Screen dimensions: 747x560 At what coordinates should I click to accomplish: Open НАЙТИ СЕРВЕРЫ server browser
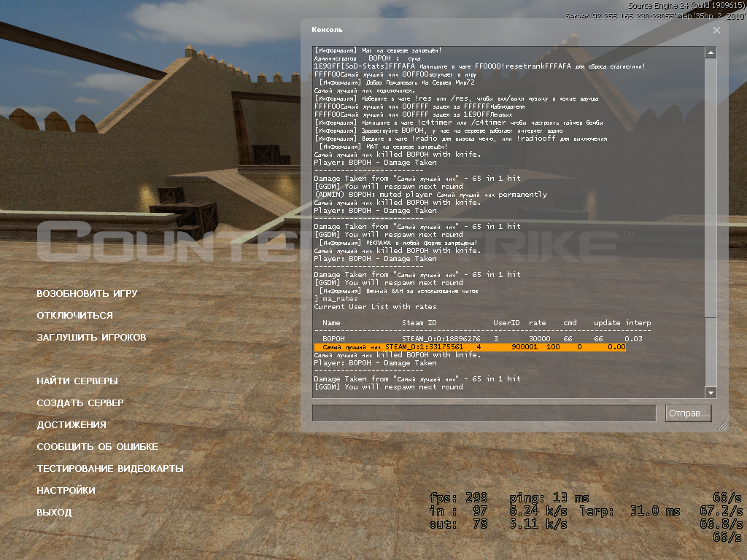coord(77,381)
